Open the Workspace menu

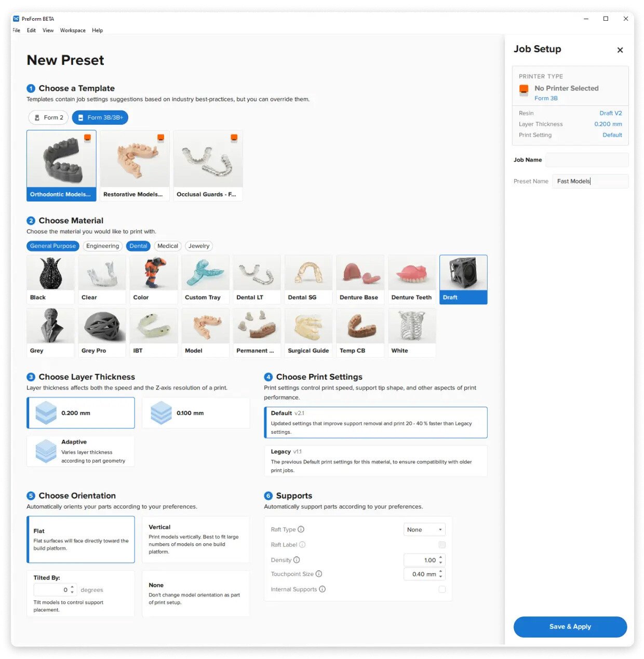[73, 31]
